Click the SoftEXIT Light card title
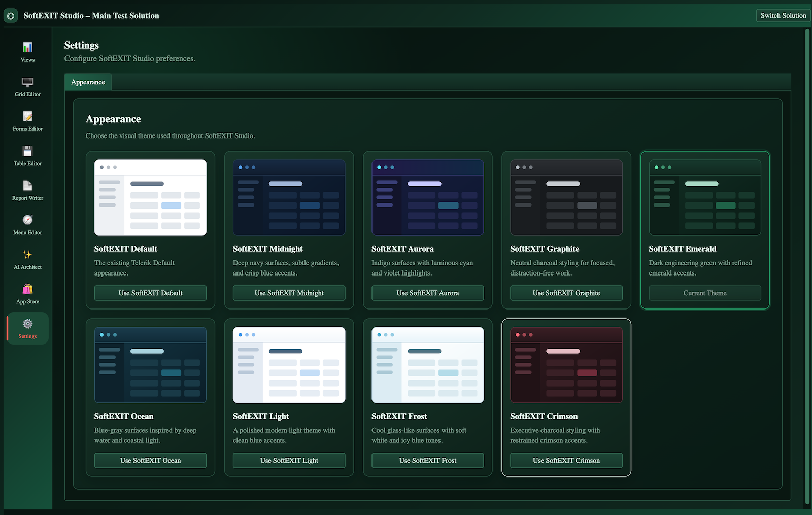 (261, 416)
